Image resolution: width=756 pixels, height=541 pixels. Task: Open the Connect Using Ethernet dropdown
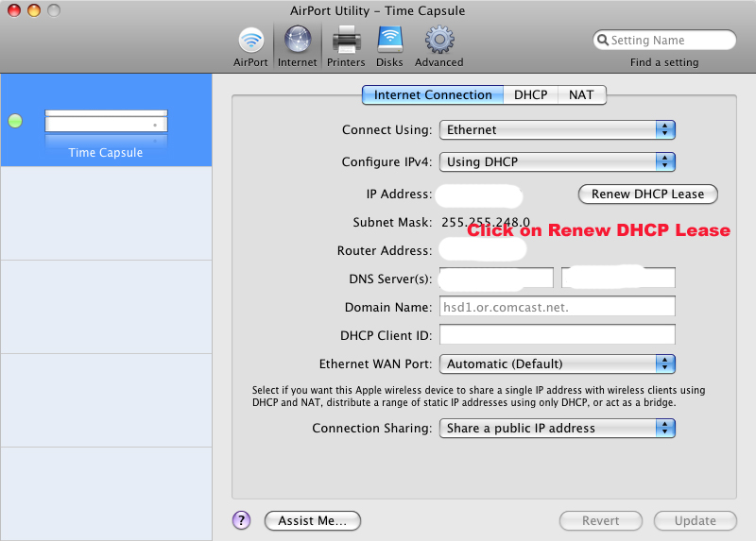(558, 130)
